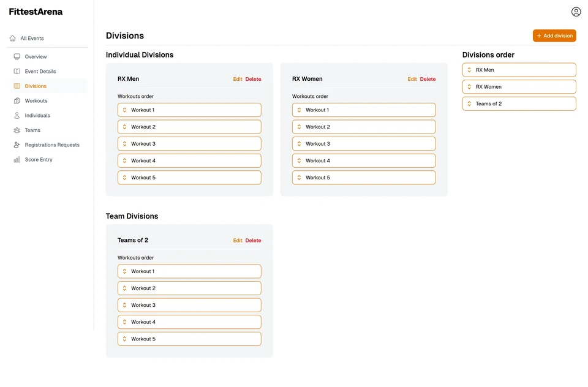The image size is (588, 387).
Task: Click the Score Entry chart icon
Action: [x=17, y=160]
